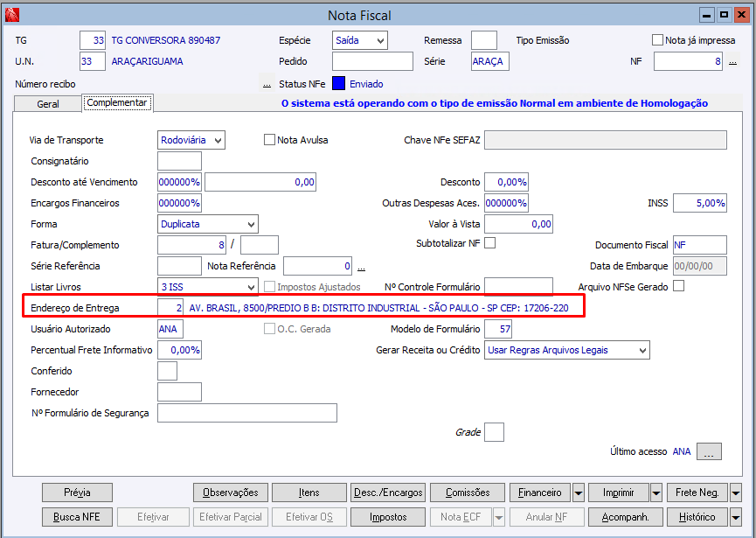Click the Grade input box

click(494, 432)
